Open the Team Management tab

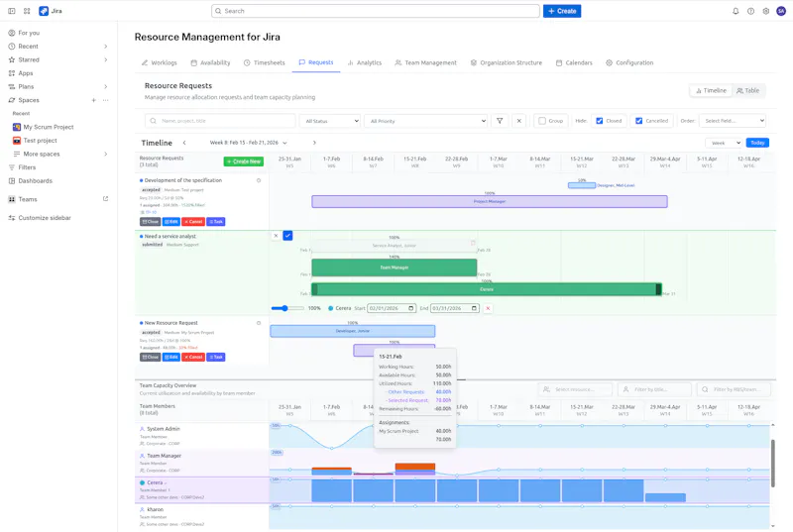pos(426,62)
